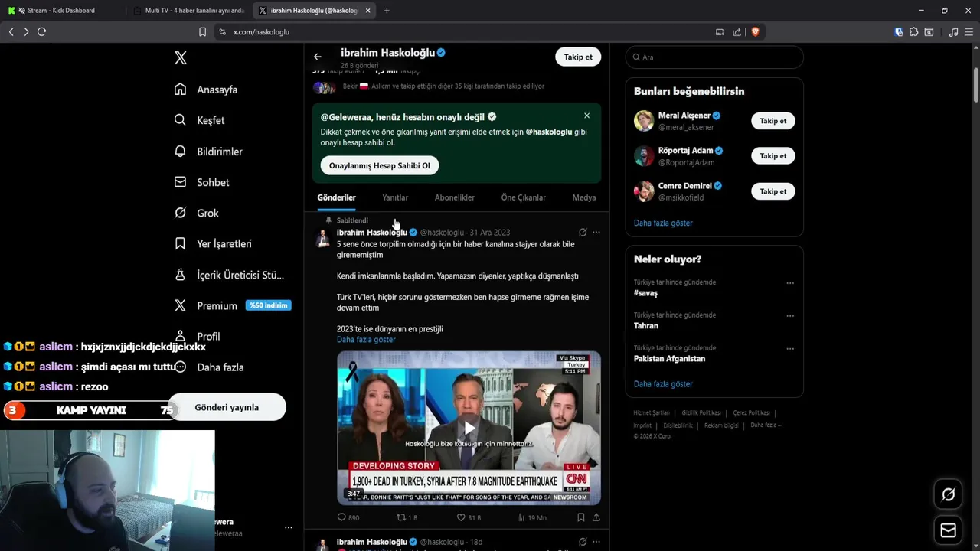Follow Röportaj Adam
This screenshot has width=980, height=551.
tap(773, 156)
